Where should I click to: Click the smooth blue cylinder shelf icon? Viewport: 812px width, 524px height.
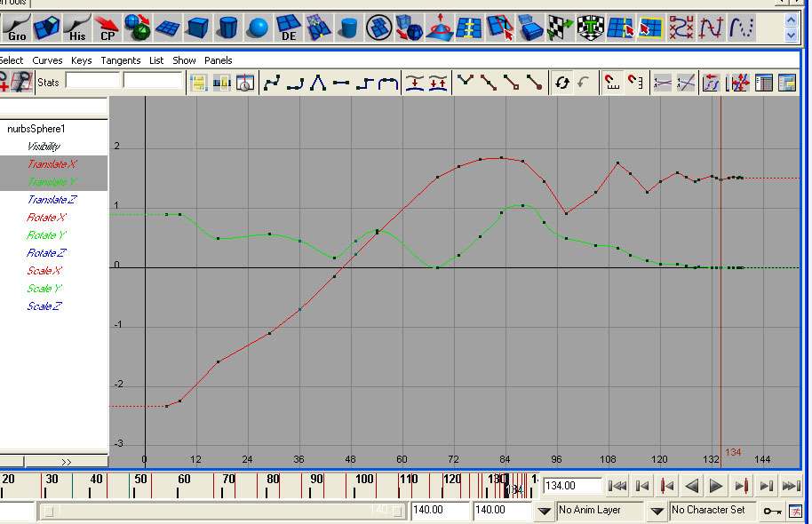tap(349, 28)
